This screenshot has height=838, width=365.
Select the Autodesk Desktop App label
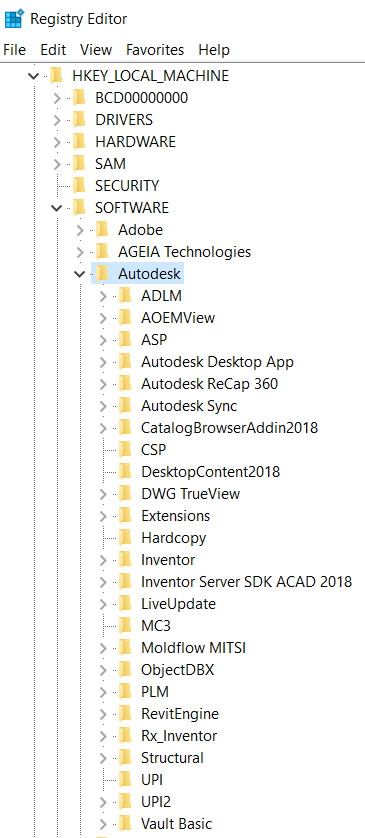(x=218, y=362)
